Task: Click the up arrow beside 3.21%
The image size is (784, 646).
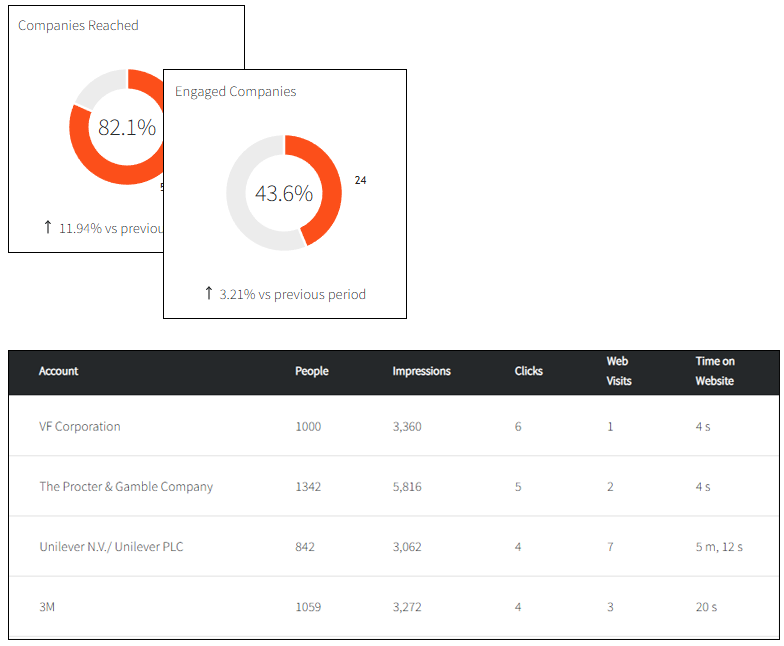Action: [209, 293]
